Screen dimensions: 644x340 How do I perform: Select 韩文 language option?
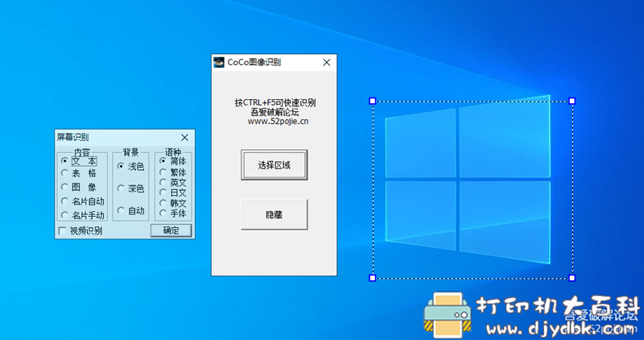pyautogui.click(x=163, y=203)
